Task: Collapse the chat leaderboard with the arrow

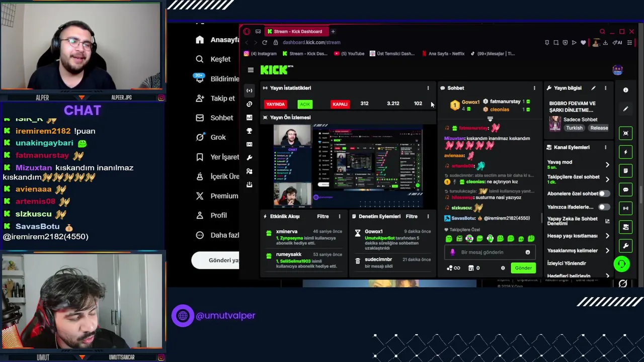Action: pos(490,120)
